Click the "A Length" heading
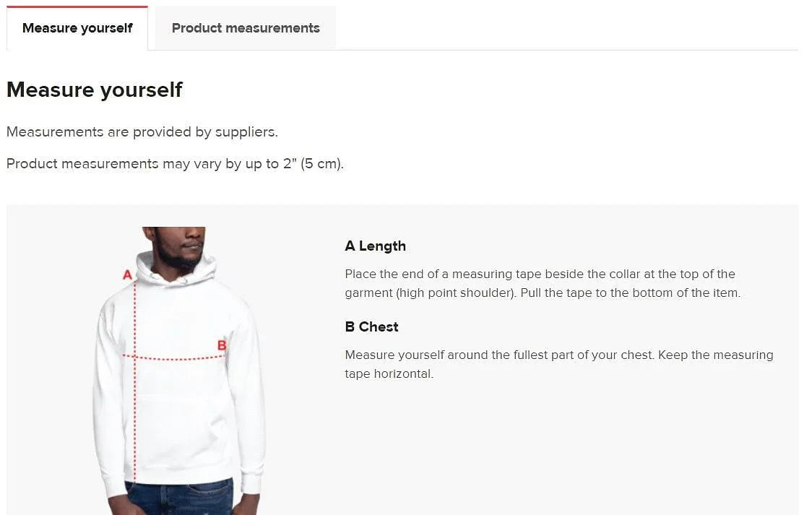The width and height of the screenshot is (812, 515). point(375,246)
